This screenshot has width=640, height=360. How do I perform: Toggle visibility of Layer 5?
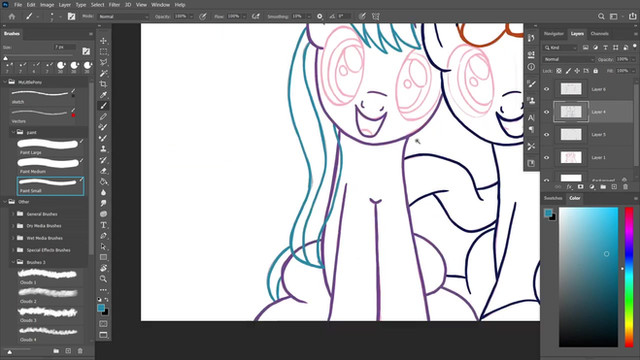547,135
